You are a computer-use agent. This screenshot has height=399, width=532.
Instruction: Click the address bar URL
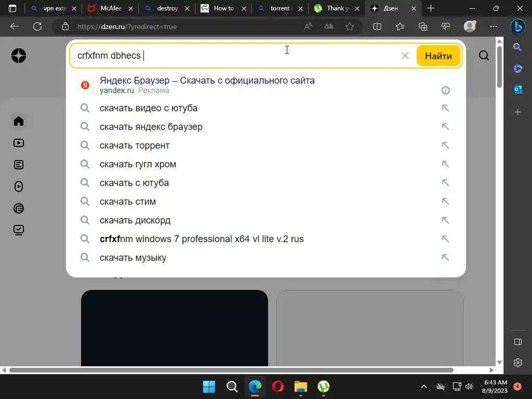click(127, 27)
